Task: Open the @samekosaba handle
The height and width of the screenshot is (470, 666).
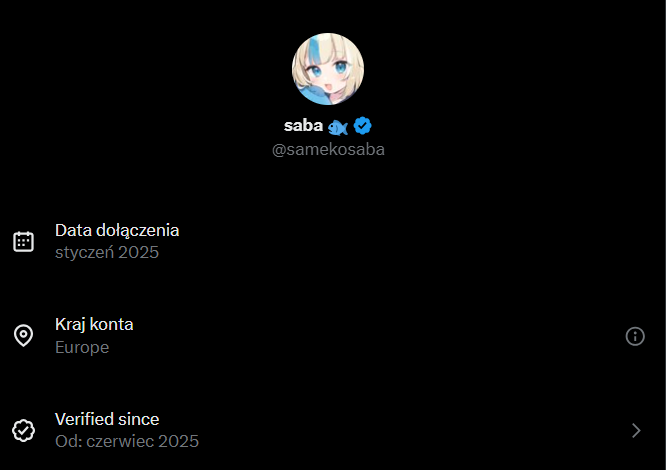Action: click(x=328, y=149)
